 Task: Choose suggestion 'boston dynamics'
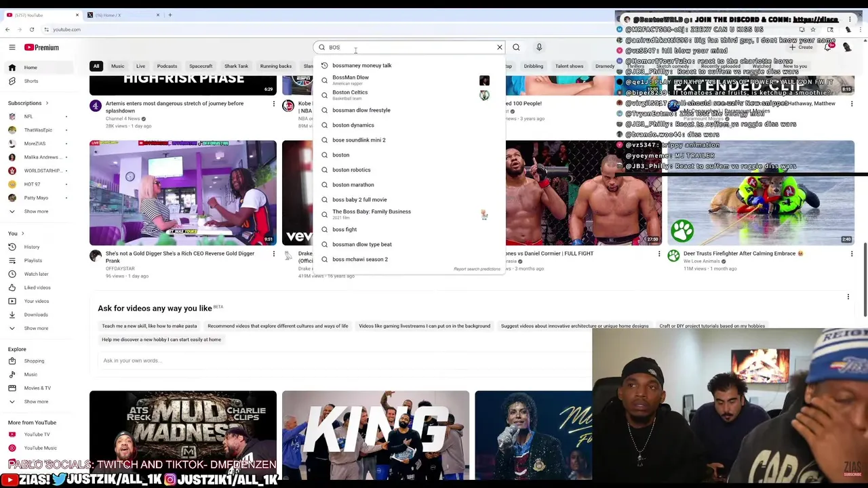pyautogui.click(x=409, y=125)
